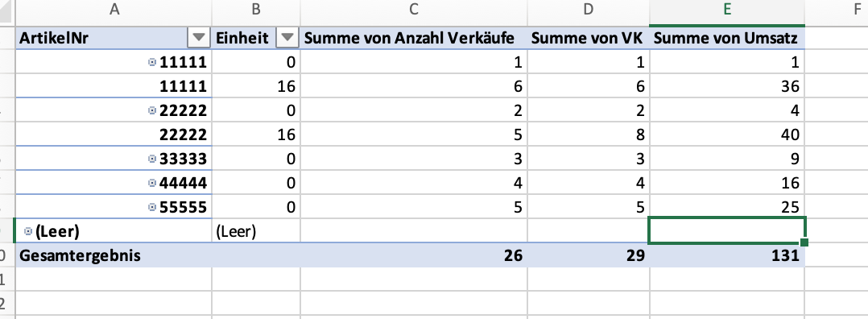Collapse the 55555 group toggle
Viewport: 868px width, 319px height.
tap(152, 207)
